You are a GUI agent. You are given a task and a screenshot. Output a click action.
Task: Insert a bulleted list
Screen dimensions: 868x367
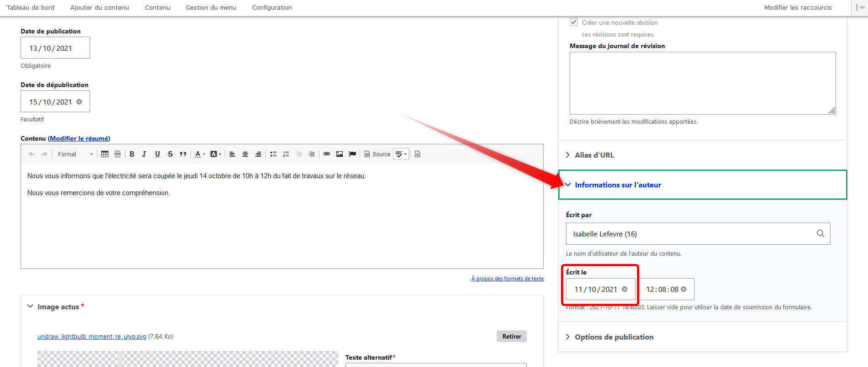pos(273,154)
